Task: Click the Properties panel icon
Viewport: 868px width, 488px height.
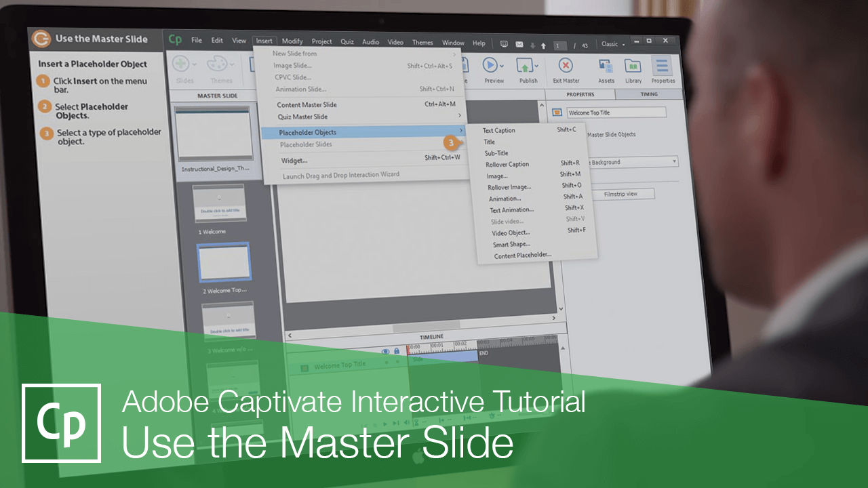Action: pos(663,66)
